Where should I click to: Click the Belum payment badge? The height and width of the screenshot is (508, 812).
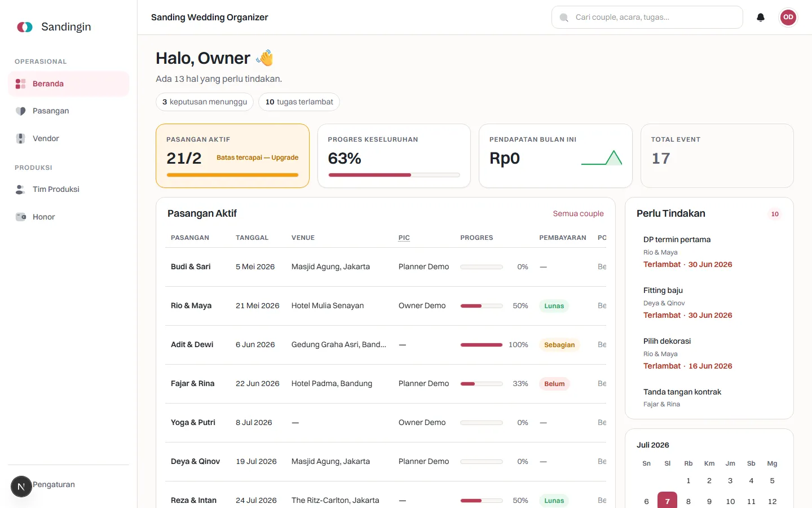pos(554,384)
